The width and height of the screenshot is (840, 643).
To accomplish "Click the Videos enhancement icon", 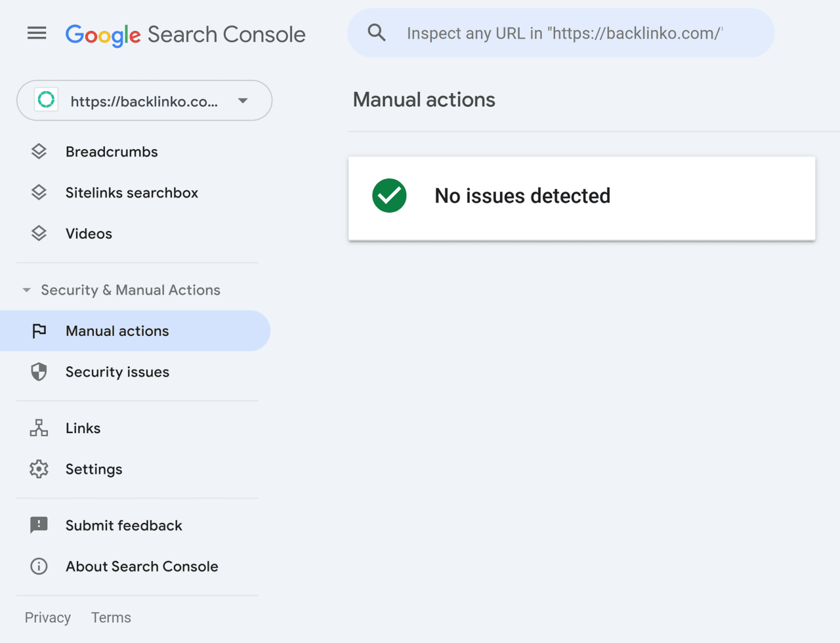I will coord(38,233).
